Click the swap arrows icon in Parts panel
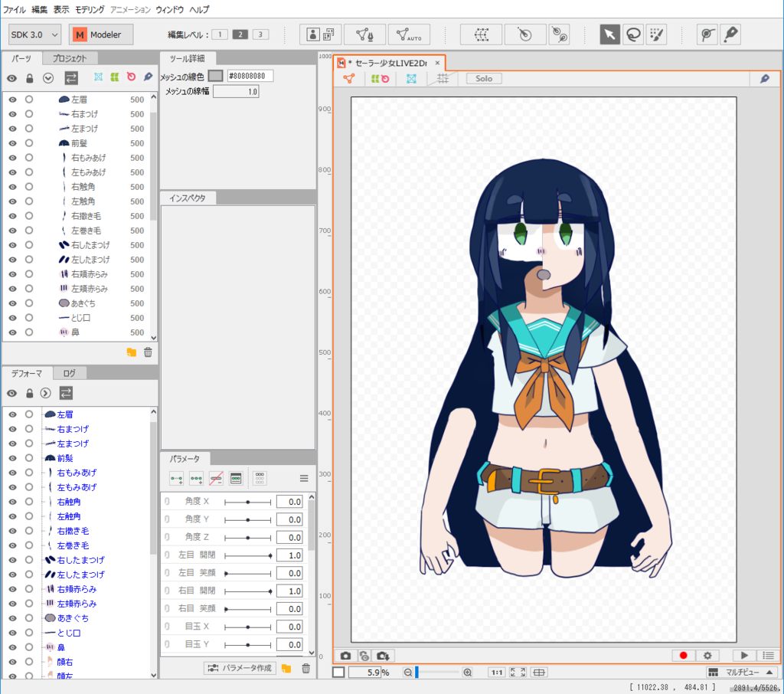Screen dimensions: 784x694 71,78
